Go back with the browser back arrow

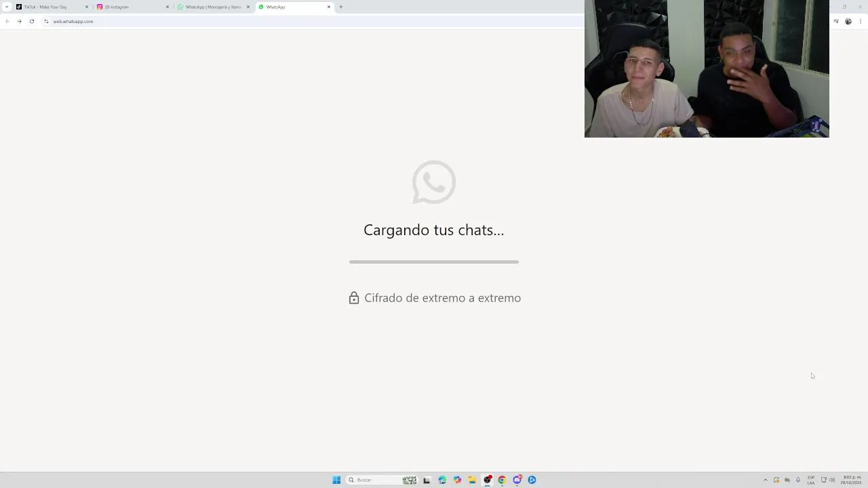click(7, 21)
